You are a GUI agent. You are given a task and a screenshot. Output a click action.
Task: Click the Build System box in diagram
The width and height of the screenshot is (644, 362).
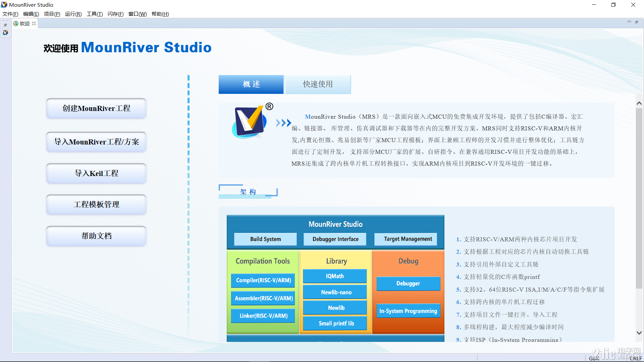(x=265, y=239)
